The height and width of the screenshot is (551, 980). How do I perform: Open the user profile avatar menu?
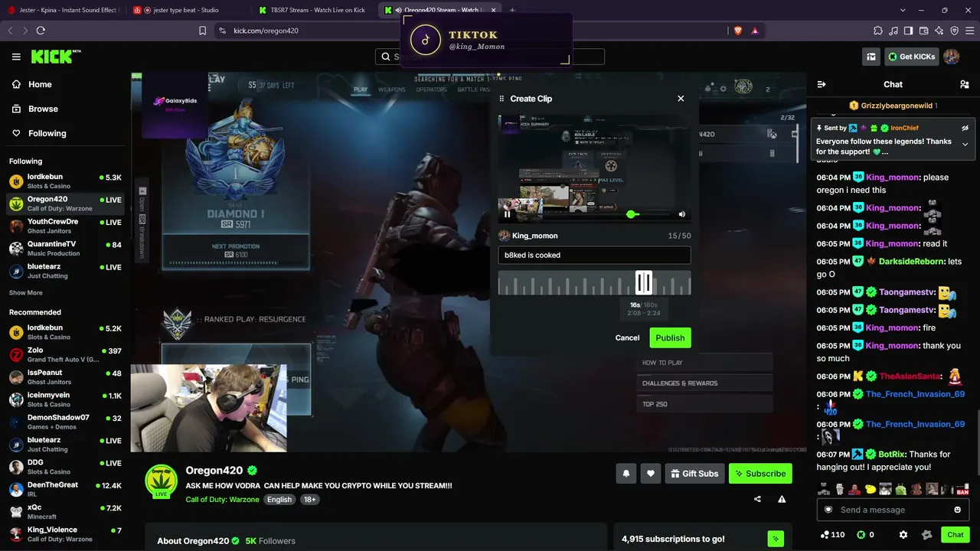click(951, 57)
